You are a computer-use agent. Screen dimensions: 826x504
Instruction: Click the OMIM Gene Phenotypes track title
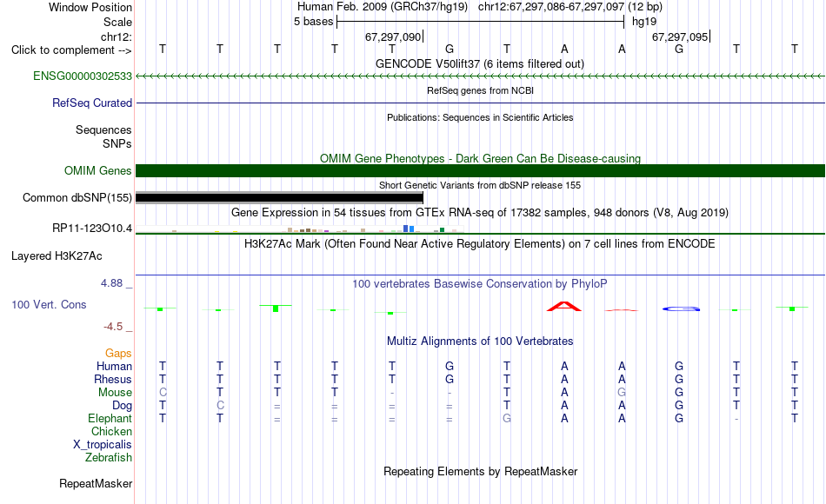(x=480, y=158)
